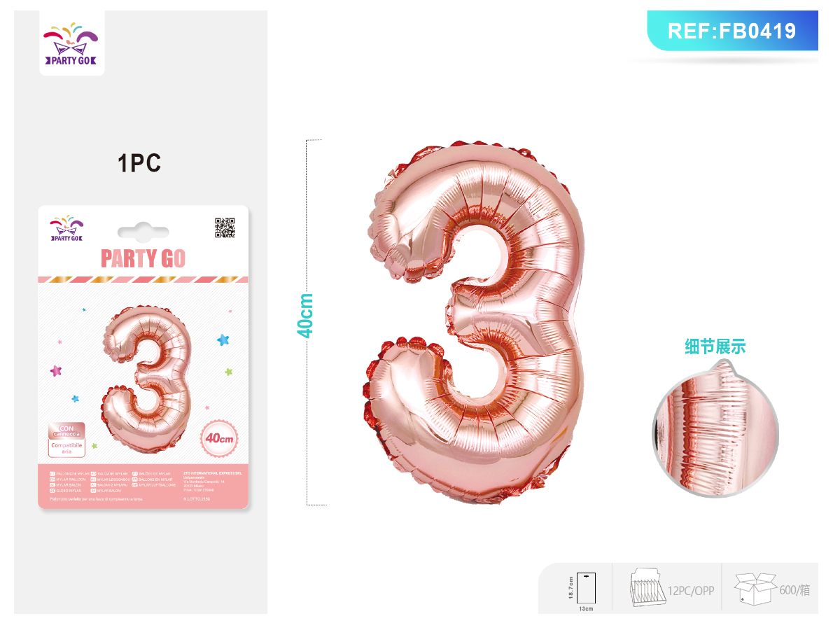This screenshot has width=840, height=630.
Task: Click the Compatibile aria label
Action: (66, 448)
